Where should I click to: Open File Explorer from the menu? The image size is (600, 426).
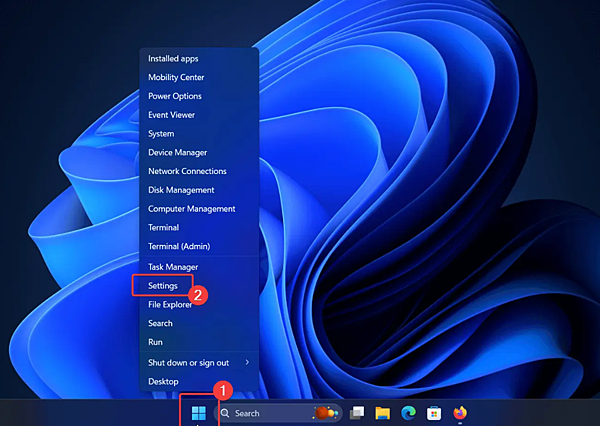(x=199, y=304)
